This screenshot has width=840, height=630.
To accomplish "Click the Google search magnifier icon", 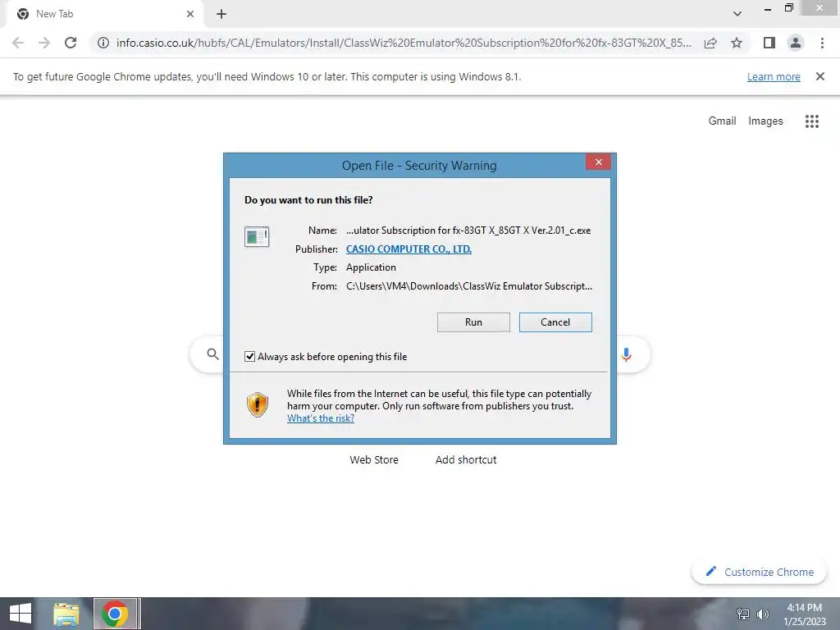I will coord(212,354).
